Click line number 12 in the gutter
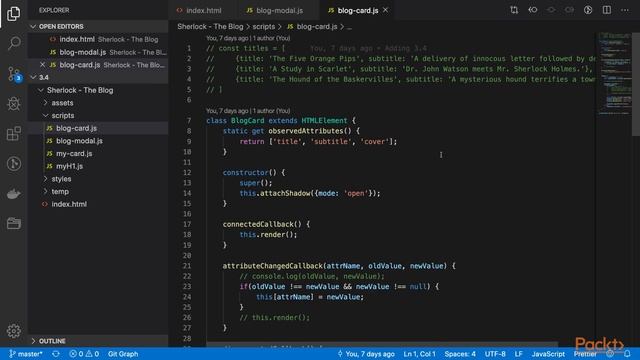The height and width of the screenshot is (360, 640). click(x=187, y=172)
